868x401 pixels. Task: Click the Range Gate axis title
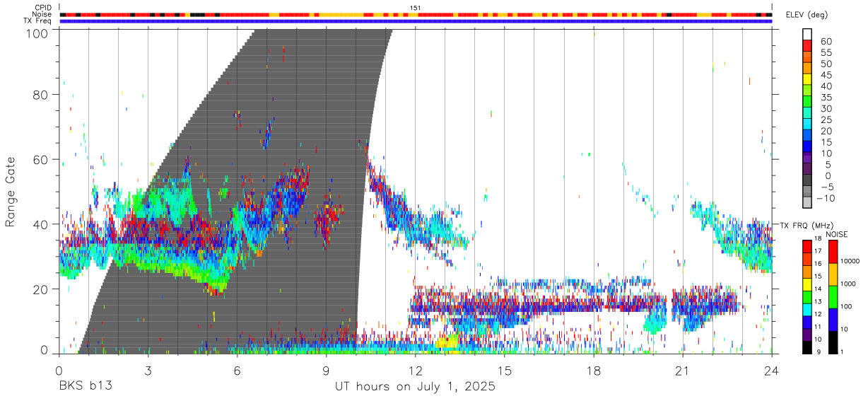tap(11, 191)
